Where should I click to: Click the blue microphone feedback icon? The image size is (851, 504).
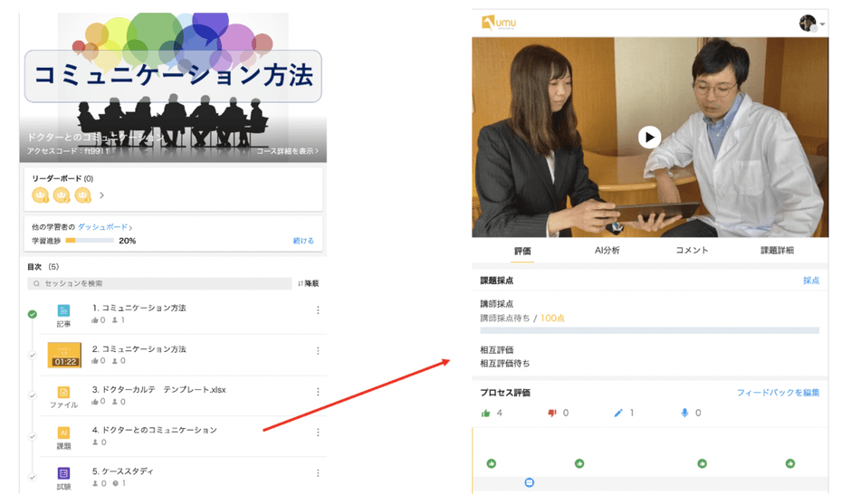click(684, 413)
